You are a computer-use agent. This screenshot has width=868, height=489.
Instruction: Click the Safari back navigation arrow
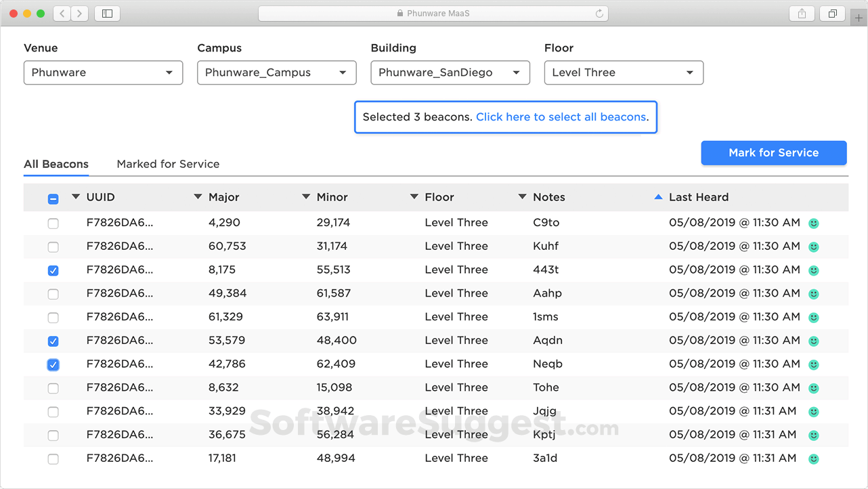[x=62, y=14]
